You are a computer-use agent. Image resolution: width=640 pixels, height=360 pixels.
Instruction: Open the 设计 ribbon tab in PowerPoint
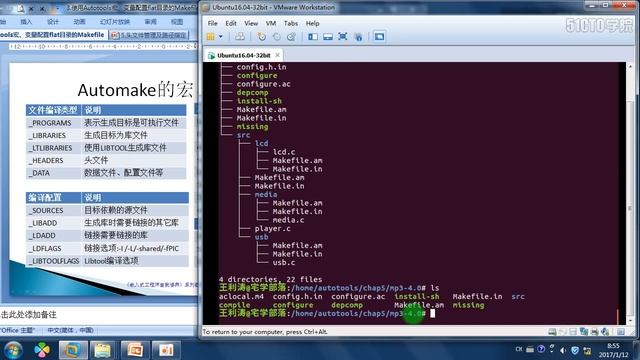pyautogui.click(x=53, y=22)
